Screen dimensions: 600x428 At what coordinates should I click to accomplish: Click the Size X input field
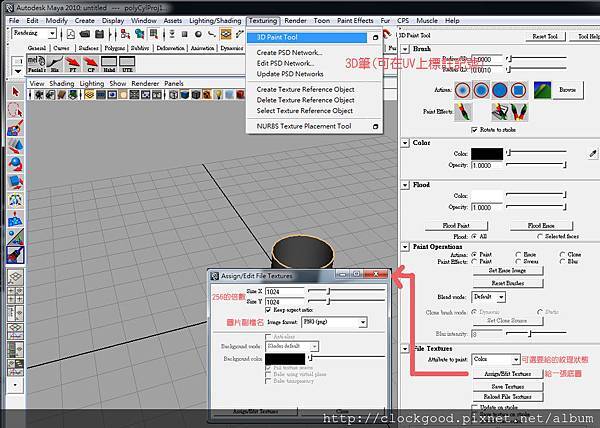tap(284, 291)
